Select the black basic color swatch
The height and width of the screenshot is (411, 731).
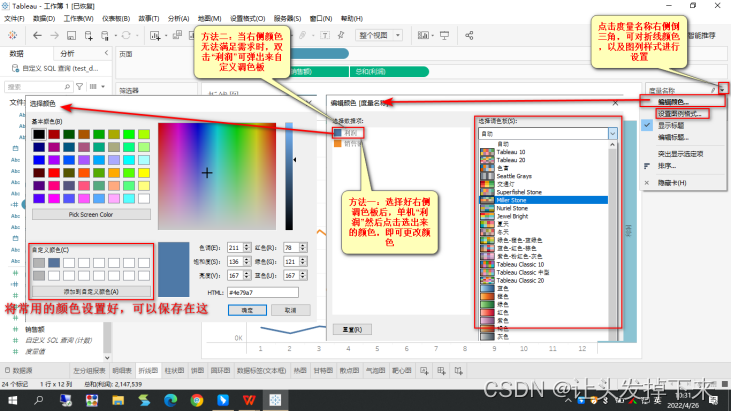[x=39, y=134]
